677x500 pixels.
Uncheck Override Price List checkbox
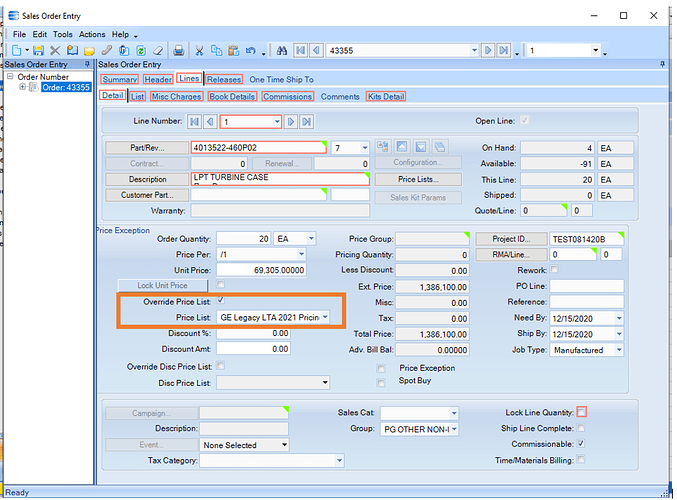221,300
